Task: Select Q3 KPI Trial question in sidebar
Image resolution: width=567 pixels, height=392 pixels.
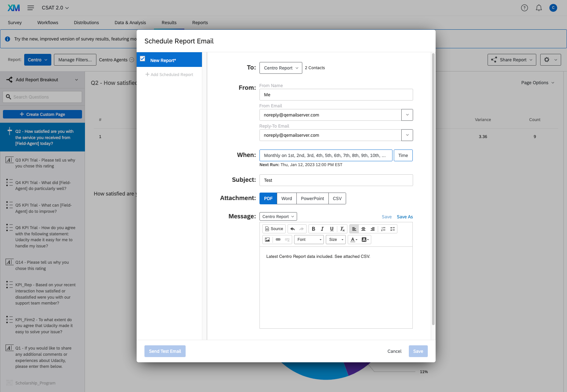Action: pyautogui.click(x=42, y=163)
